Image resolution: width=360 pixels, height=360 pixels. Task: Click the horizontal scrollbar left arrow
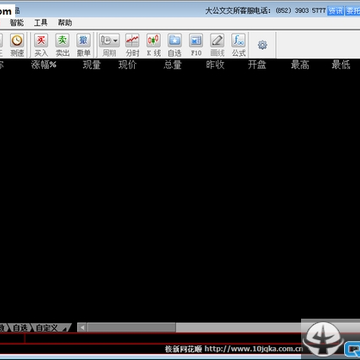[82, 328]
